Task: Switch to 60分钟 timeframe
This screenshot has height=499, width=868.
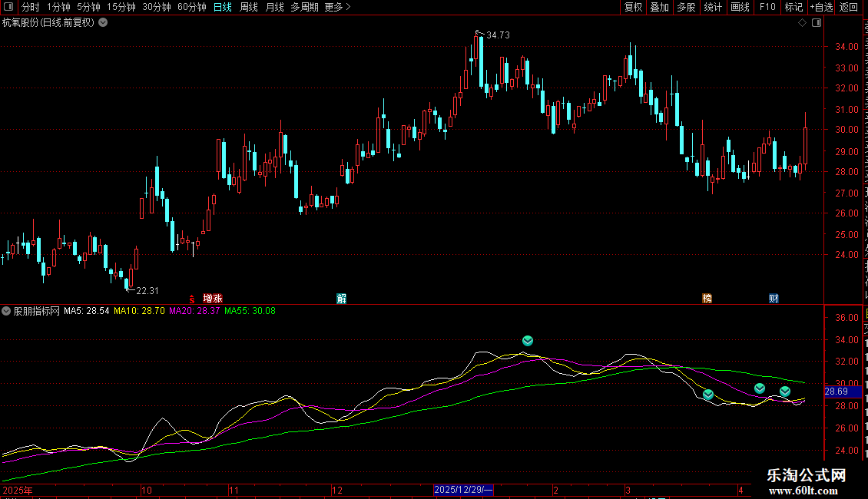Action: pyautogui.click(x=192, y=7)
